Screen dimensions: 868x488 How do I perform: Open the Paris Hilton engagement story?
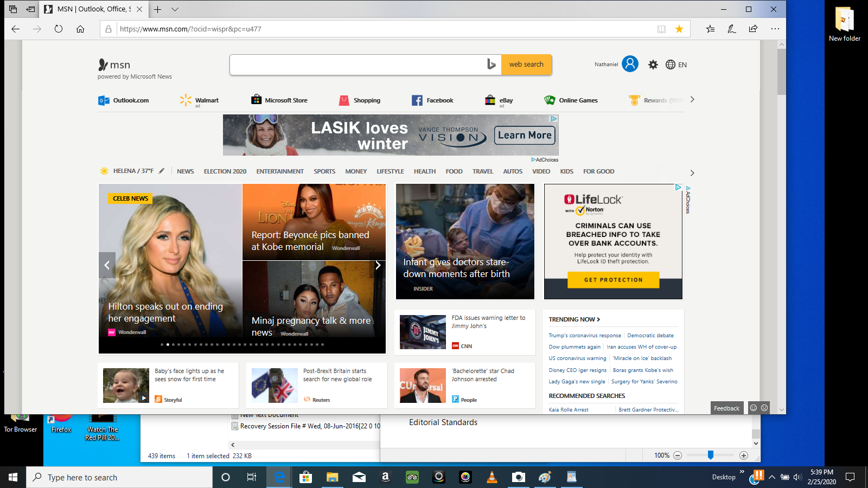(170, 261)
